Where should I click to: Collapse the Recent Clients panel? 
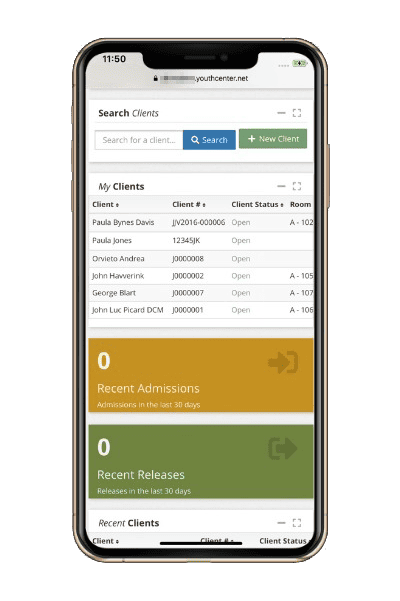tap(281, 522)
